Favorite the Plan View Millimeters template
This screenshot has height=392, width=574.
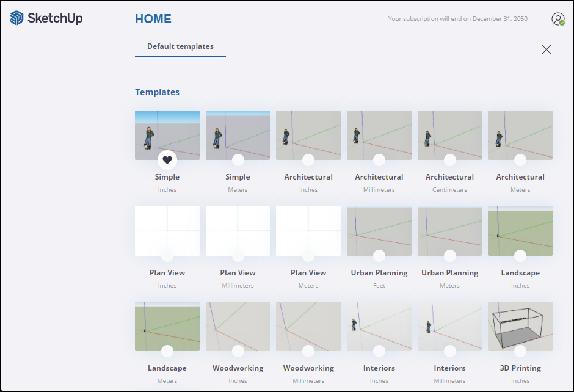point(238,256)
